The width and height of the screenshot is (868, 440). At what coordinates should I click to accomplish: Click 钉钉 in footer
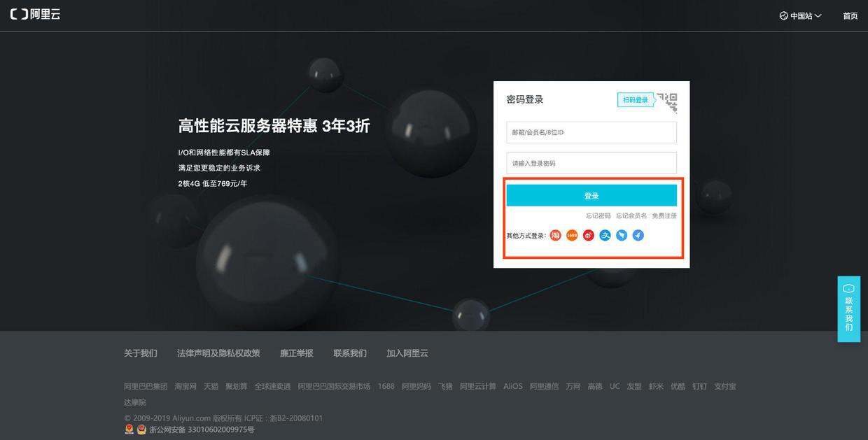699,386
